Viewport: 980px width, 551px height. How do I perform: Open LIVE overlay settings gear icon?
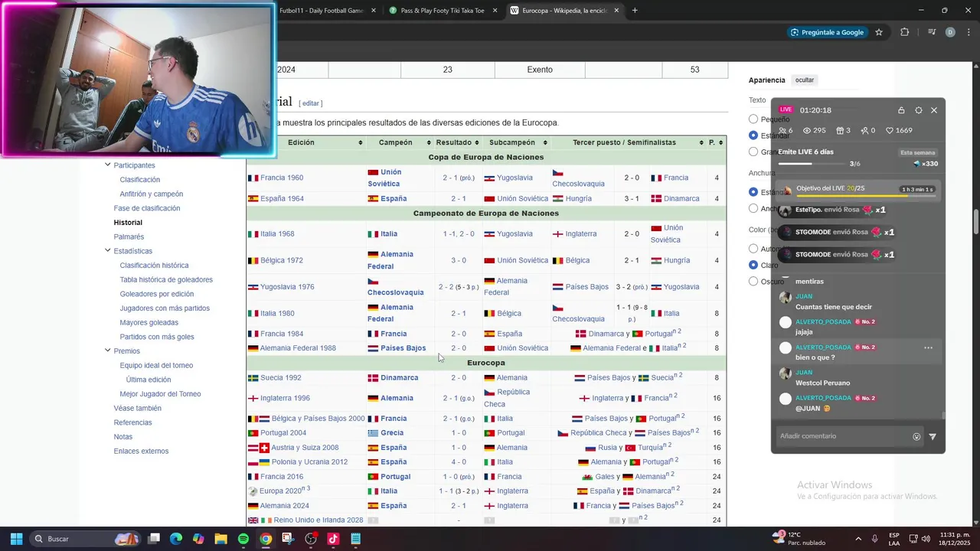919,110
